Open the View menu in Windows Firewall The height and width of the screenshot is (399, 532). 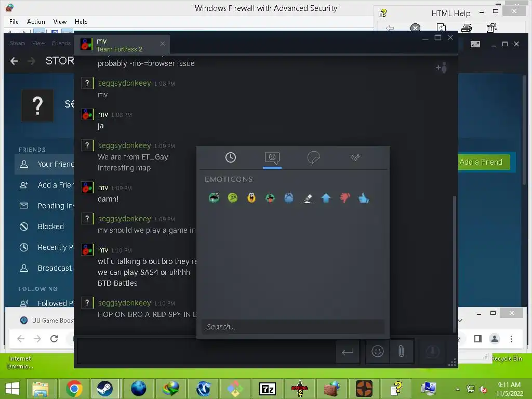click(x=60, y=22)
